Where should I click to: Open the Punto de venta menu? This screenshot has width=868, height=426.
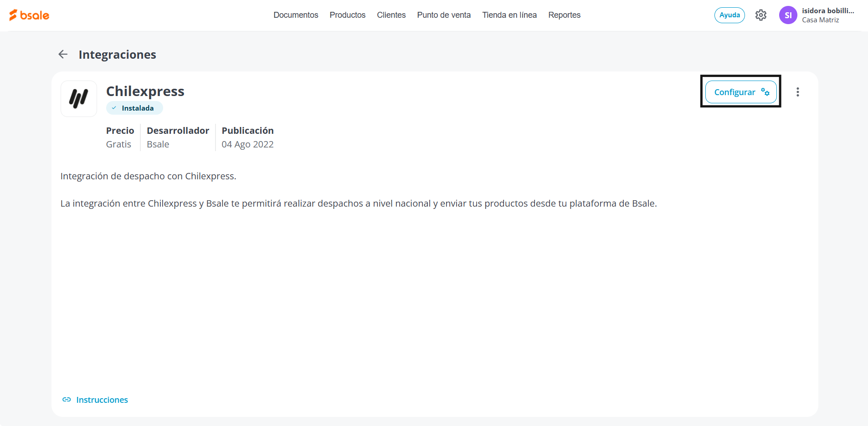click(444, 15)
